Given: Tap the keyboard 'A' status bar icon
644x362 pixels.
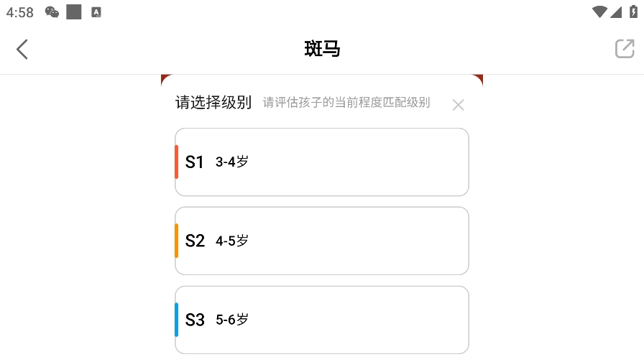Looking at the screenshot, I should pyautogui.click(x=96, y=11).
